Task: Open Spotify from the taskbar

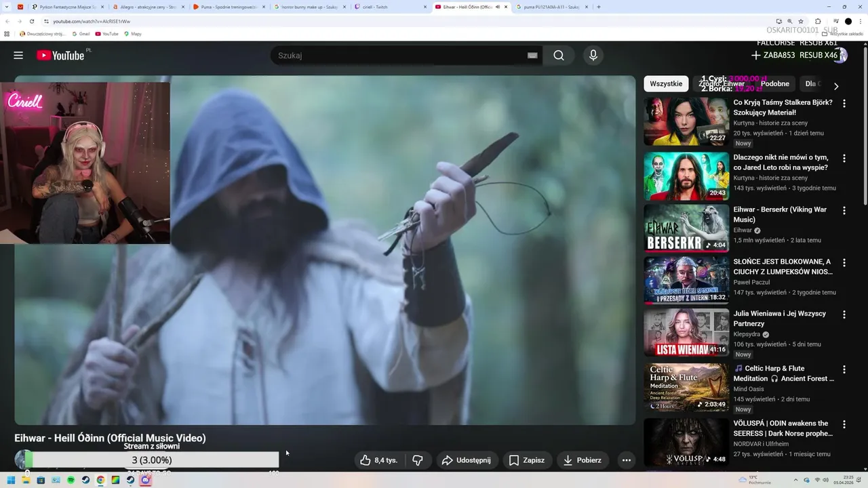Action: 71,480
